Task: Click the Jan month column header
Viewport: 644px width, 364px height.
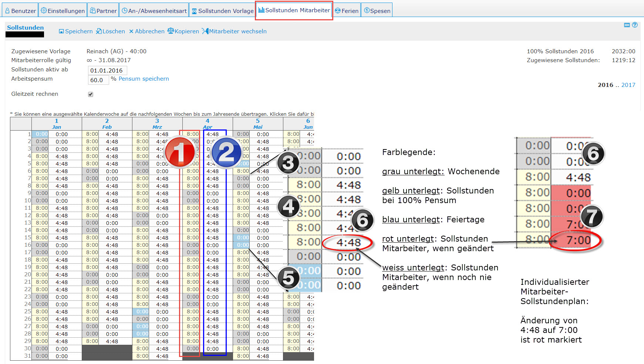Action: point(57,127)
